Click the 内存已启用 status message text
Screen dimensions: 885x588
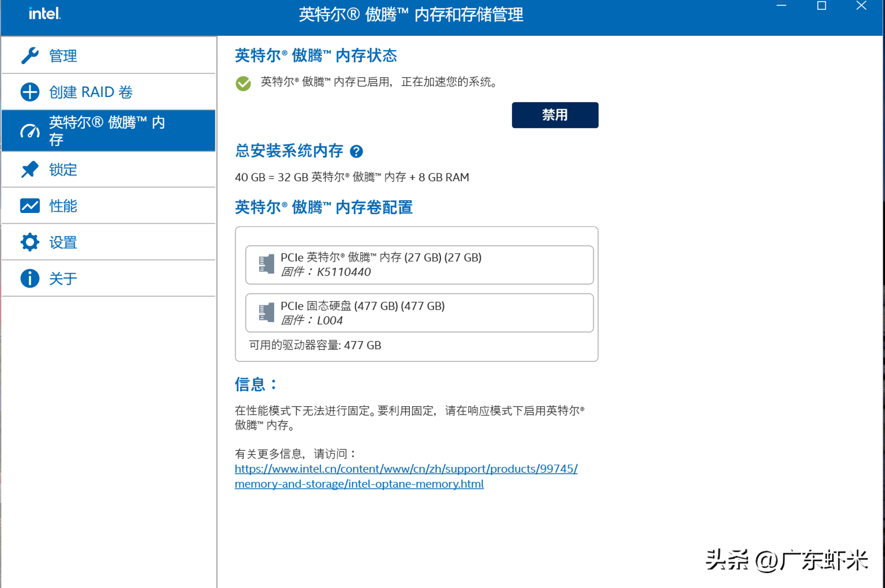(x=380, y=82)
